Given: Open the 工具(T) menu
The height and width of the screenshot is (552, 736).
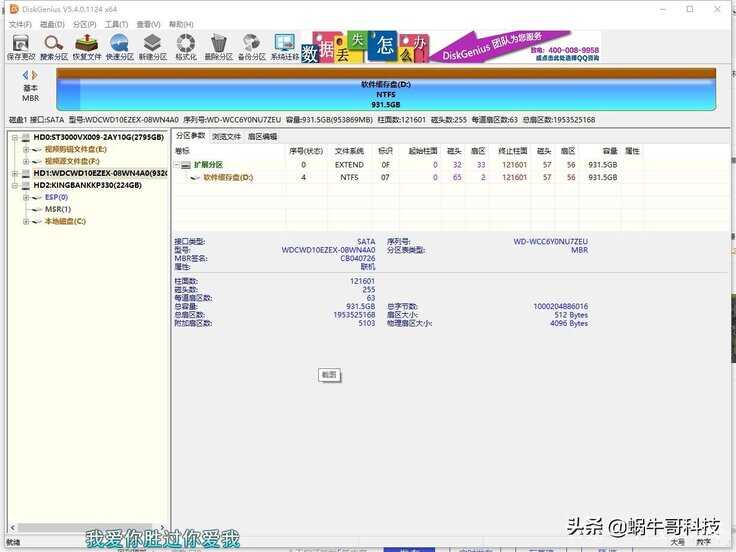Looking at the screenshot, I should tap(116, 24).
